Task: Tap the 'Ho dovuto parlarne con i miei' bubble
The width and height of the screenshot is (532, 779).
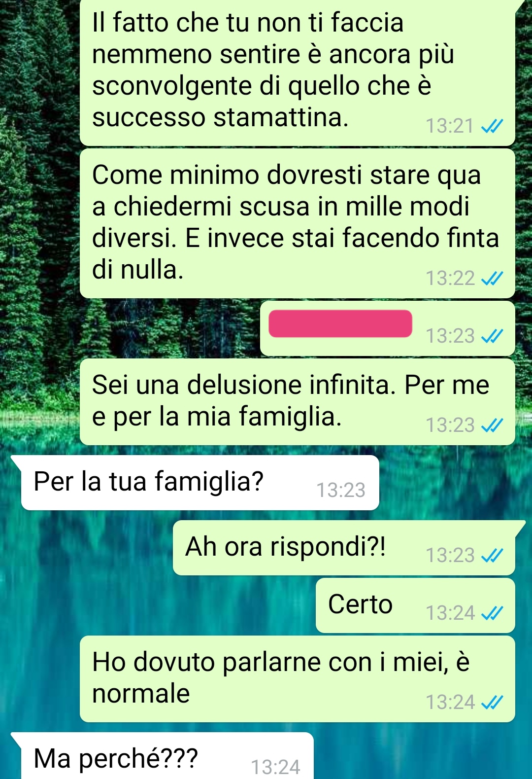Action: (298, 679)
